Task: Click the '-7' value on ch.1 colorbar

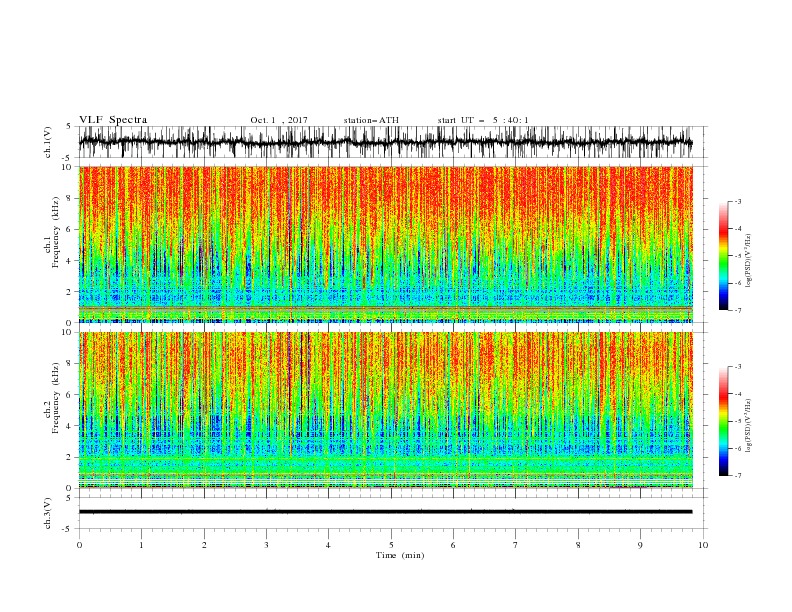Action: pyautogui.click(x=737, y=310)
